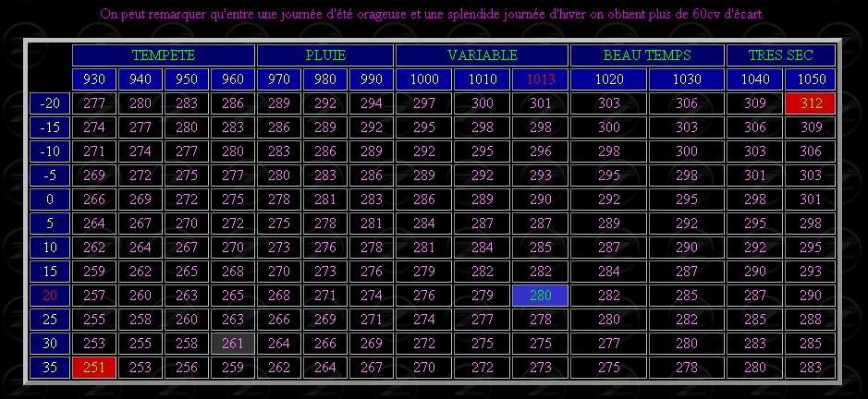Image resolution: width=868 pixels, height=399 pixels.
Task: Select the gray highlighted 261 cell
Action: (233, 344)
